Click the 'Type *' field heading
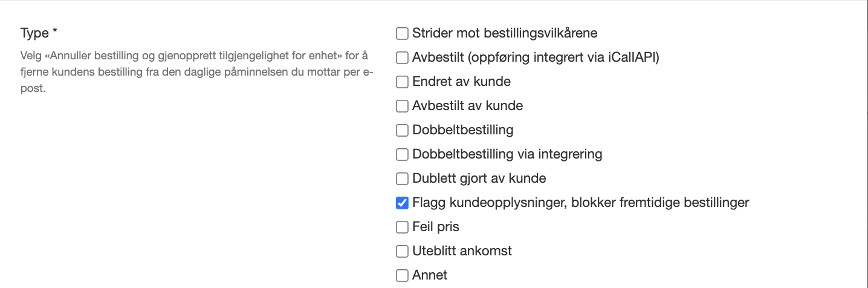The image size is (868, 288). coord(43,33)
